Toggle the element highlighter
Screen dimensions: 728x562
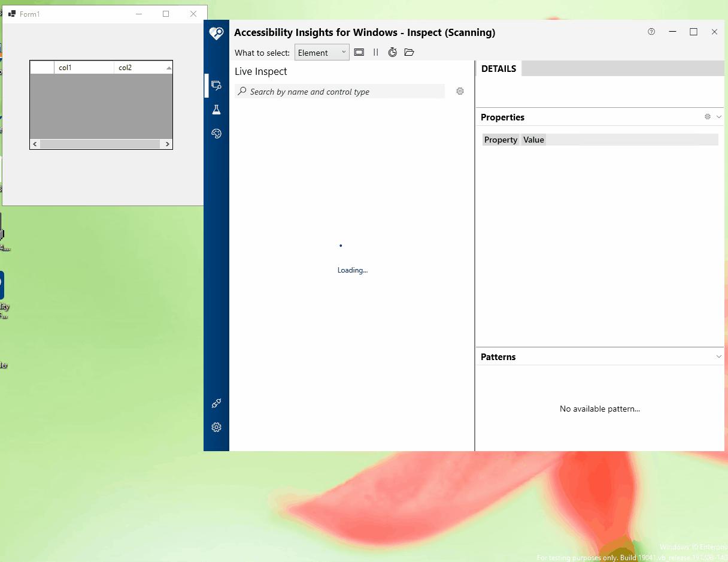[x=359, y=52]
